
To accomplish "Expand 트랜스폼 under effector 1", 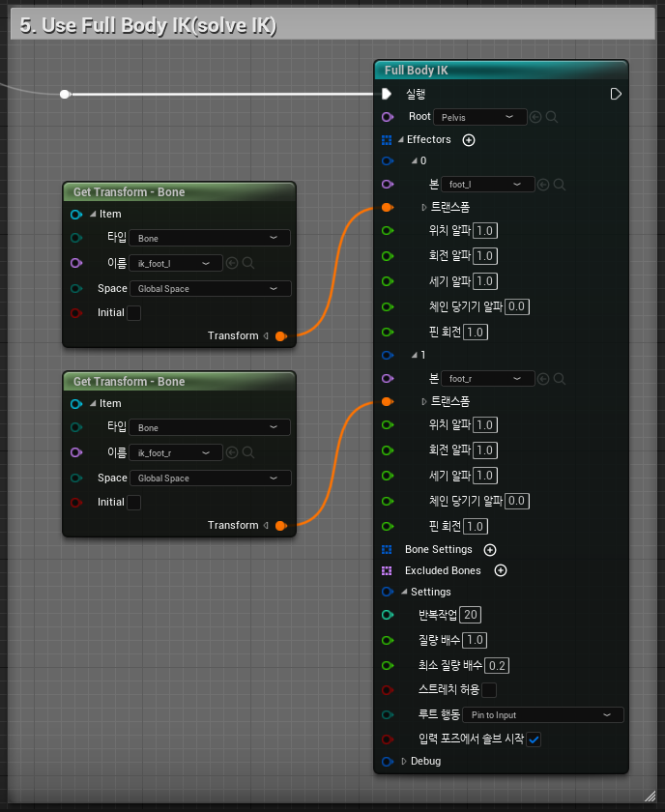I will click(423, 401).
